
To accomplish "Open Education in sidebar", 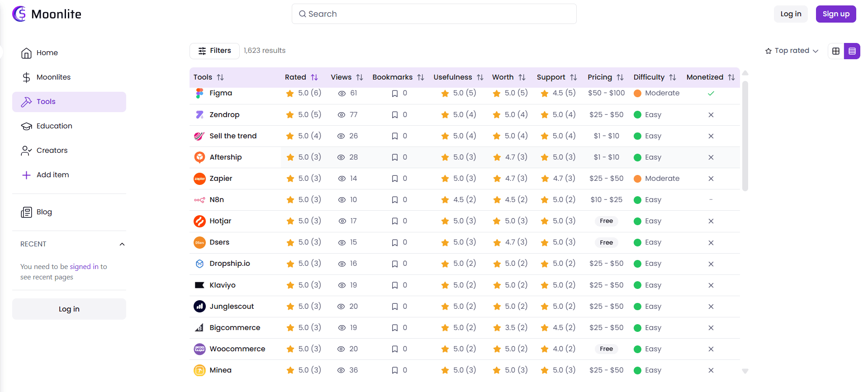I will click(69, 126).
